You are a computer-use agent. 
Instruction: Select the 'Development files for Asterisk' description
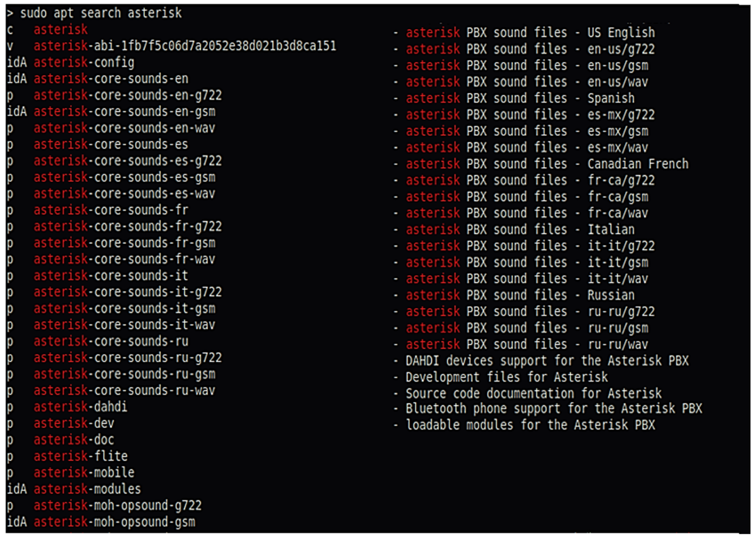click(x=506, y=377)
